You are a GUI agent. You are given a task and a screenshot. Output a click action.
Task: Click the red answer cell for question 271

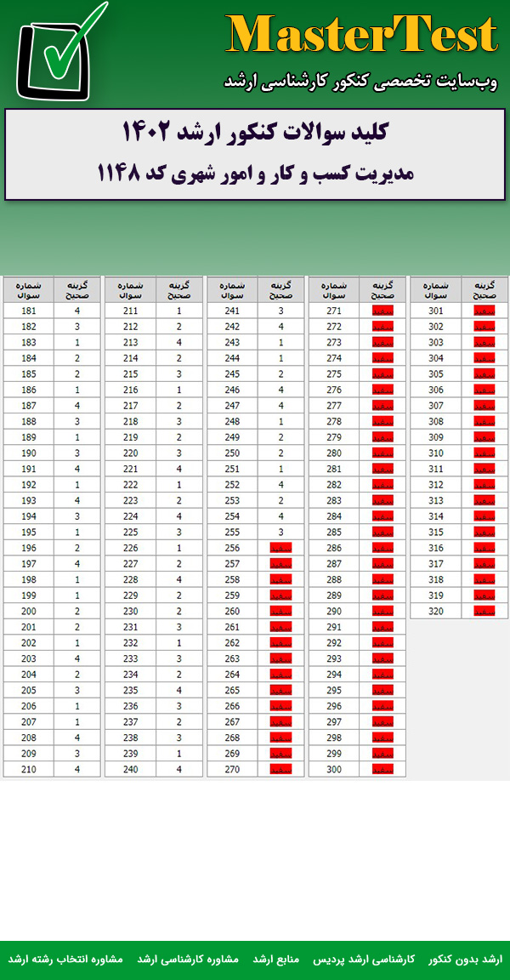pos(382,311)
